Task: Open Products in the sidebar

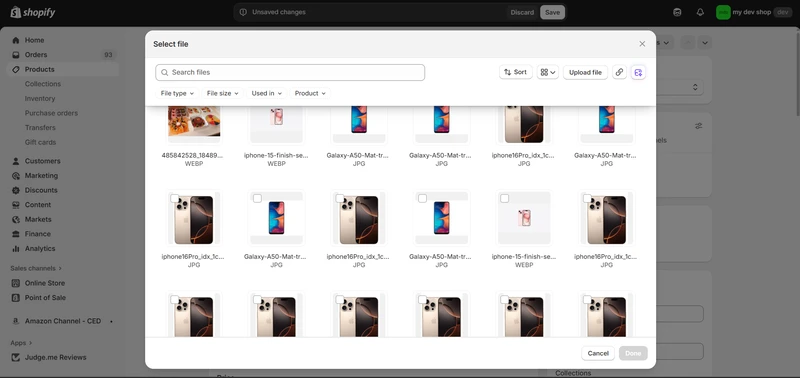Action: coord(39,69)
